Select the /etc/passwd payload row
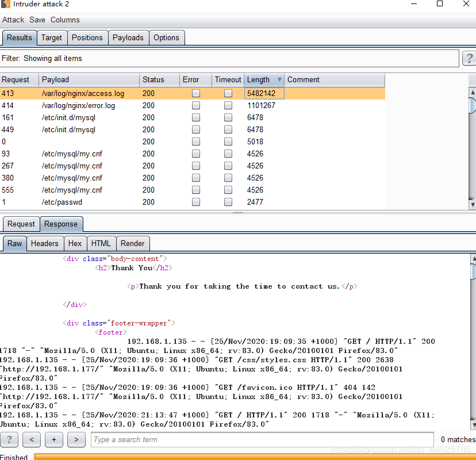Screen dimensions: 476x460 tap(193, 202)
